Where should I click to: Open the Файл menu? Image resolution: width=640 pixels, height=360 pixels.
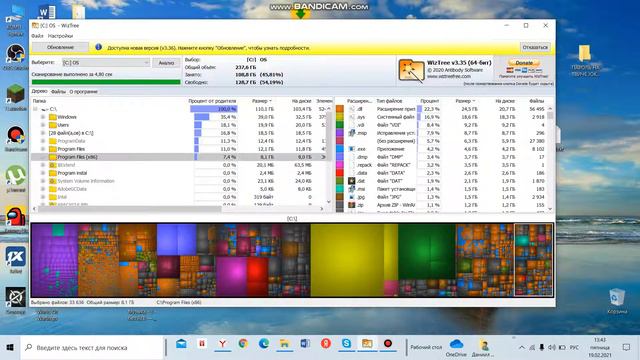(x=37, y=36)
